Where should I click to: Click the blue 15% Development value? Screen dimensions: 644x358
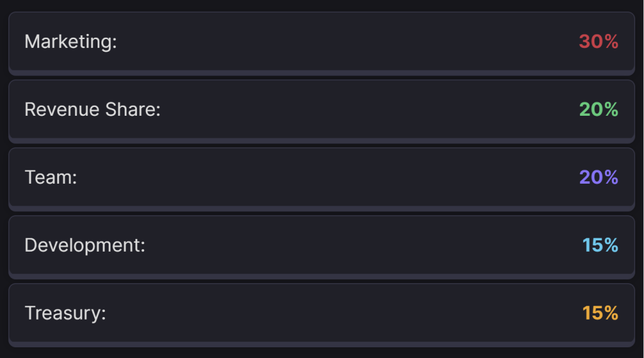click(x=600, y=245)
